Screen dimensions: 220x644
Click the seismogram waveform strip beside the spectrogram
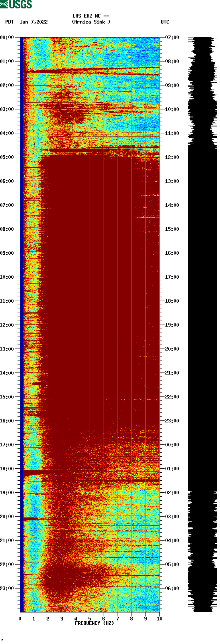(x=202, y=325)
